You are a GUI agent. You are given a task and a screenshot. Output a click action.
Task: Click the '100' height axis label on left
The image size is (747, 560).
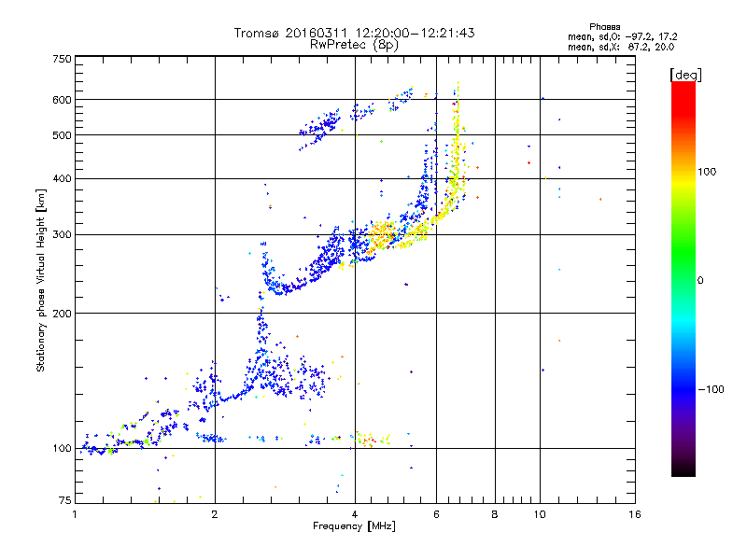point(62,449)
